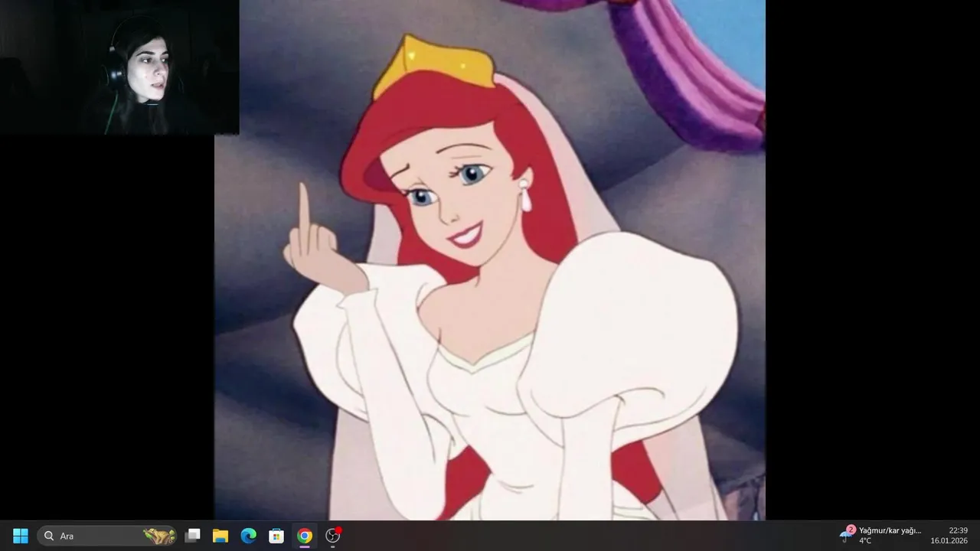Launch File Explorer from the taskbar

(220, 536)
